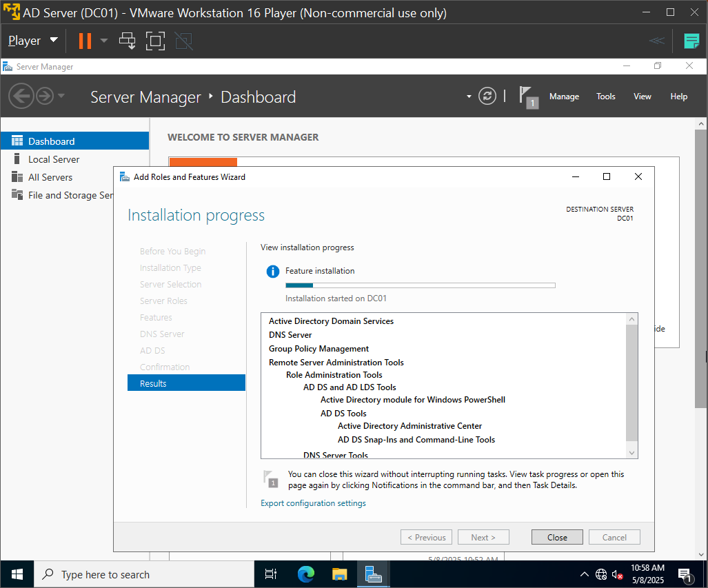This screenshot has height=588, width=708.
Task: Refresh the Server Manager dashboard
Action: 487,96
